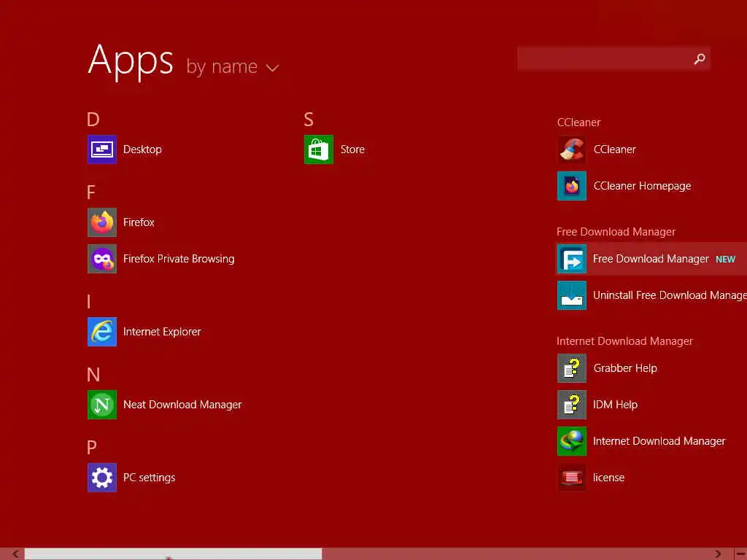Expand the 'by name' sort dropdown
The image size is (747, 560).
[x=232, y=66]
